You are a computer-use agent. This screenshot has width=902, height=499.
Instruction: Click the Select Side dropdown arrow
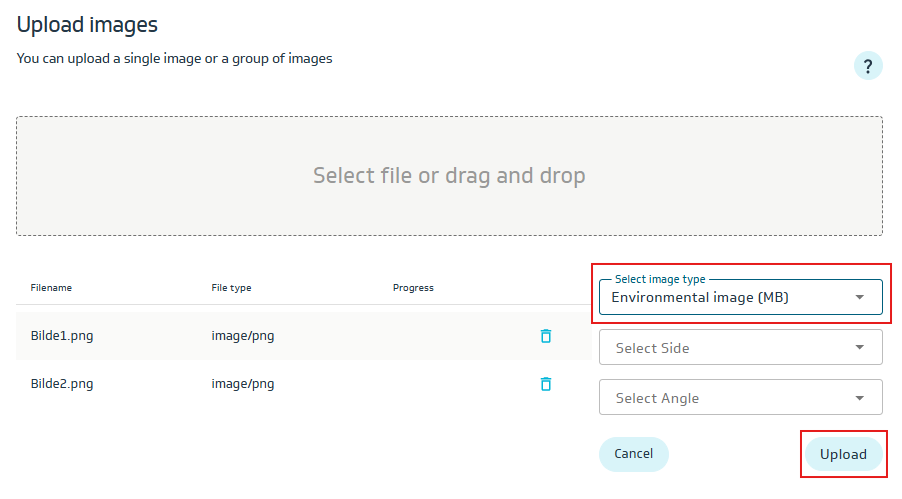(859, 348)
